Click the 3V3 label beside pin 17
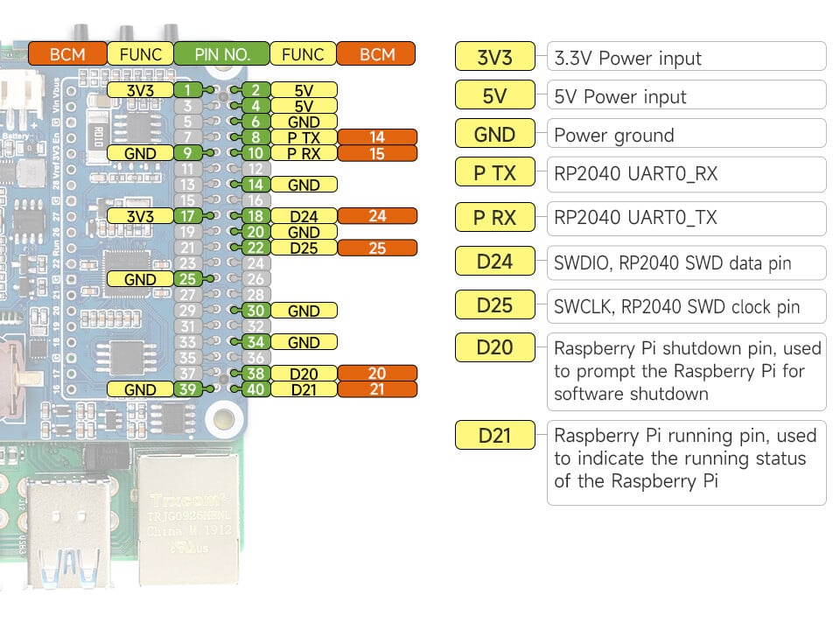The image size is (840, 630). pos(140,216)
